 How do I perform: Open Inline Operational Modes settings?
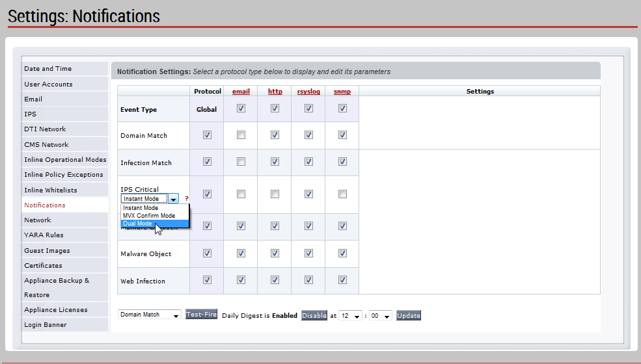click(x=64, y=159)
